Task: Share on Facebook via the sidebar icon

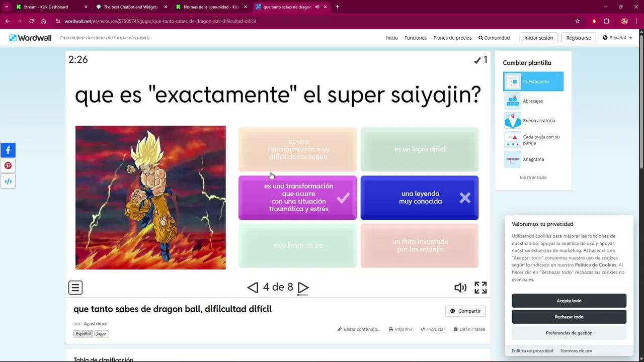Action: click(x=8, y=150)
